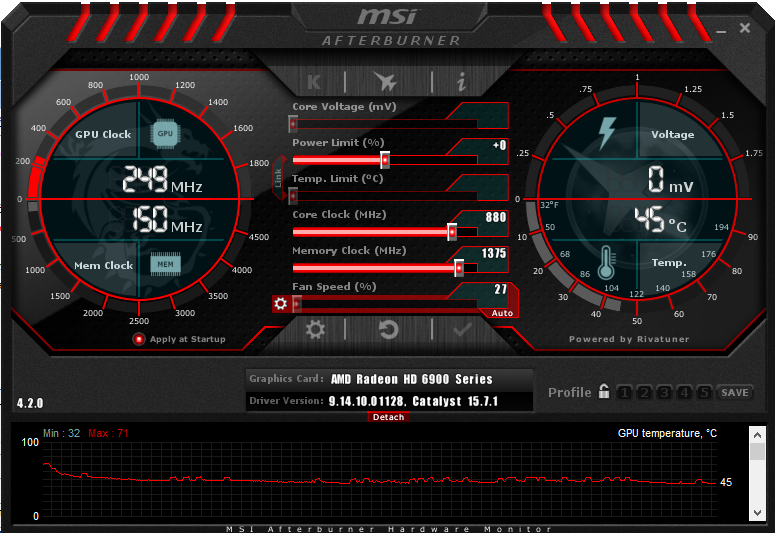Click the GPU temperature graph

click(x=380, y=479)
